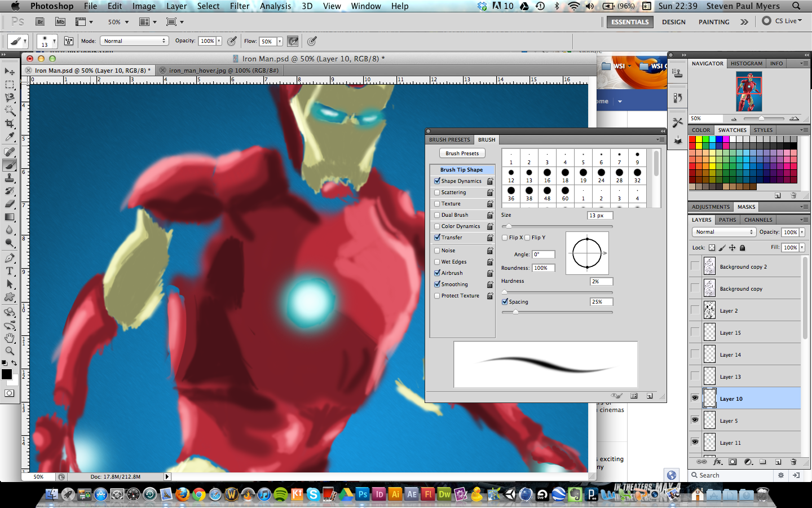Select the Eraser tool

[10, 204]
